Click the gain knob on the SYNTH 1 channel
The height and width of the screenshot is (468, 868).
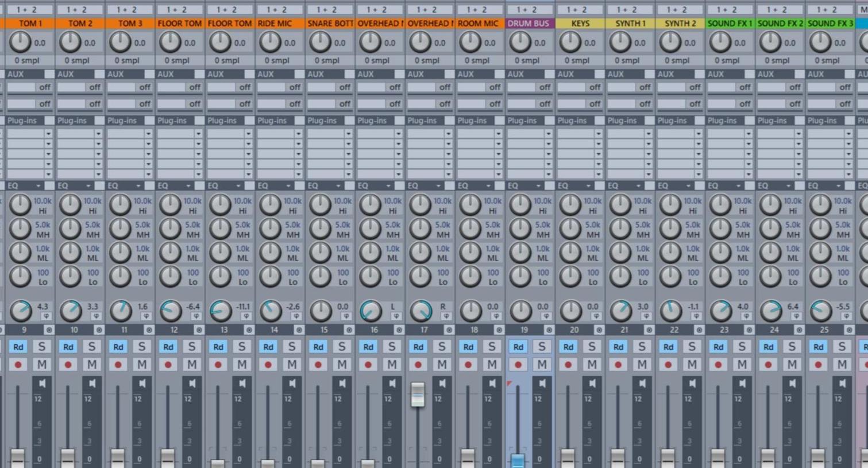[x=620, y=42]
